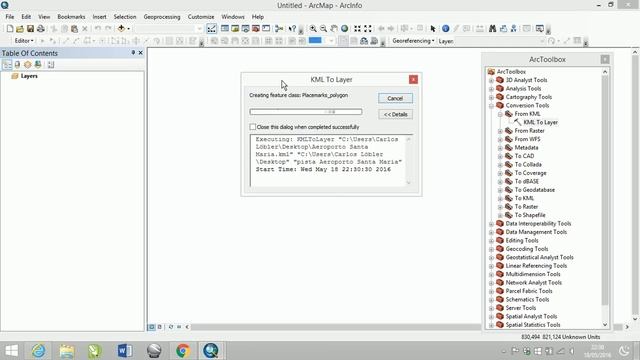Select the Zoom In tool
This screenshot has width=640, height=360.
(313, 29)
